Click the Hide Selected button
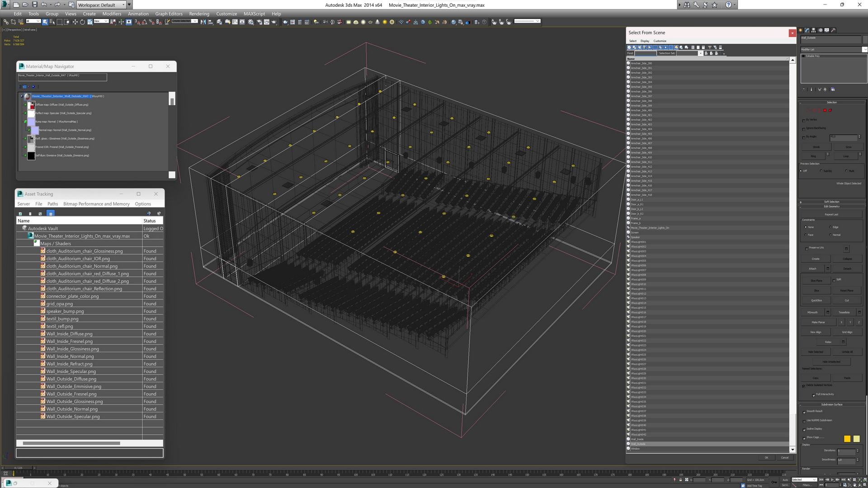 815,352
